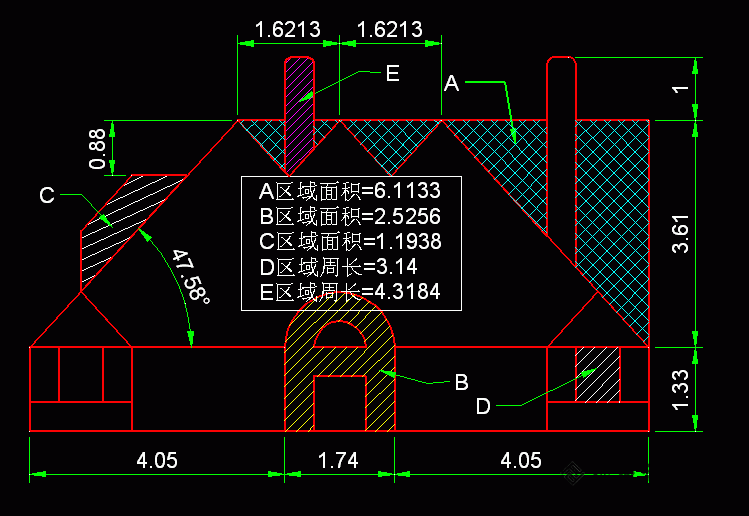This screenshot has height=516, width=749.
Task: Pick the white hatched window region D
Action: [597, 375]
